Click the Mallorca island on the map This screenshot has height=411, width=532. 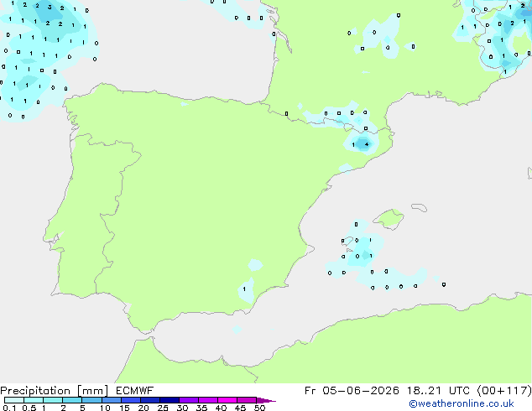coord(389,219)
